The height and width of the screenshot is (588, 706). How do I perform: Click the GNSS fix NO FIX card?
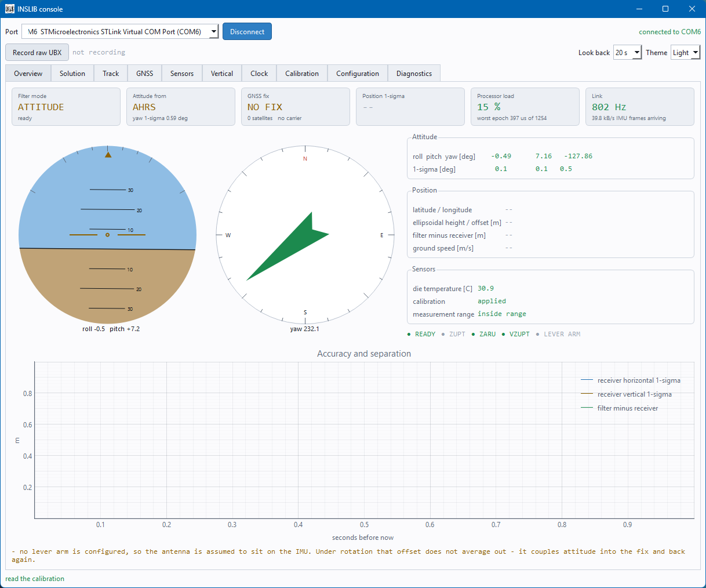pyautogui.click(x=296, y=107)
